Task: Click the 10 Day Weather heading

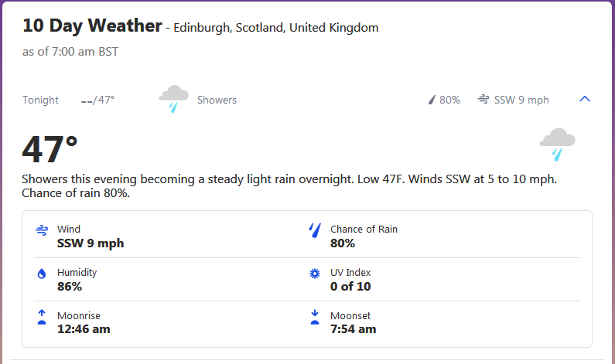Action: (x=92, y=26)
